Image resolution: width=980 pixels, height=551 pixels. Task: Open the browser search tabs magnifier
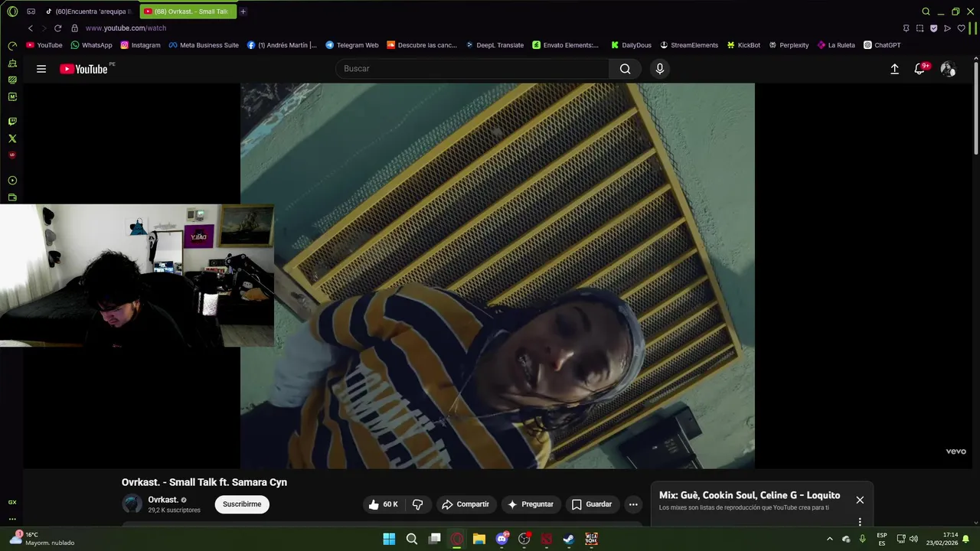pos(926,11)
